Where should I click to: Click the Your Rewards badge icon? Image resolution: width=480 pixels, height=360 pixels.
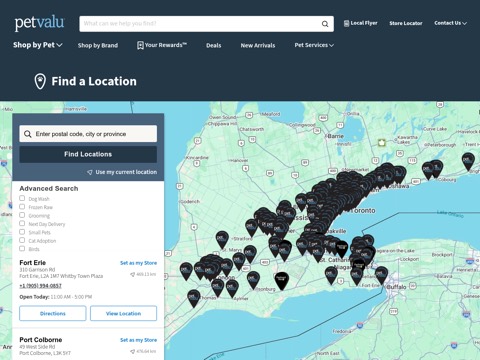point(140,45)
